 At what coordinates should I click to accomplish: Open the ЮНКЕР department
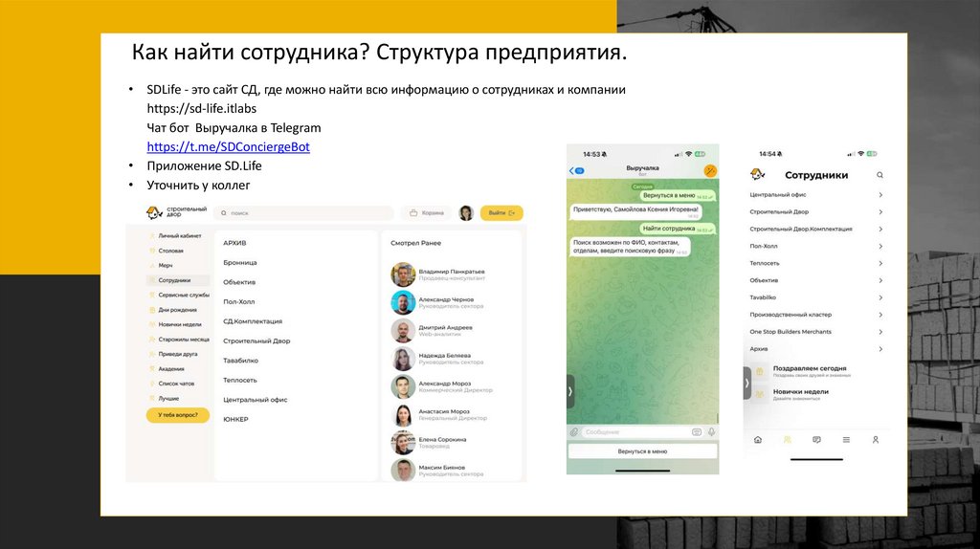pos(235,419)
